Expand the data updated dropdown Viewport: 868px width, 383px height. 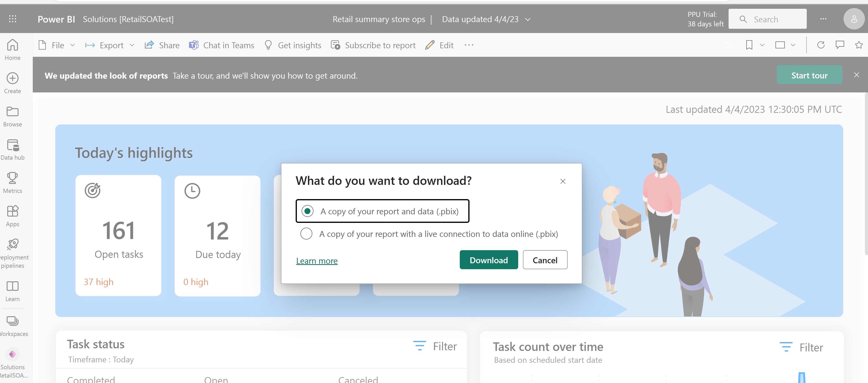coord(529,19)
